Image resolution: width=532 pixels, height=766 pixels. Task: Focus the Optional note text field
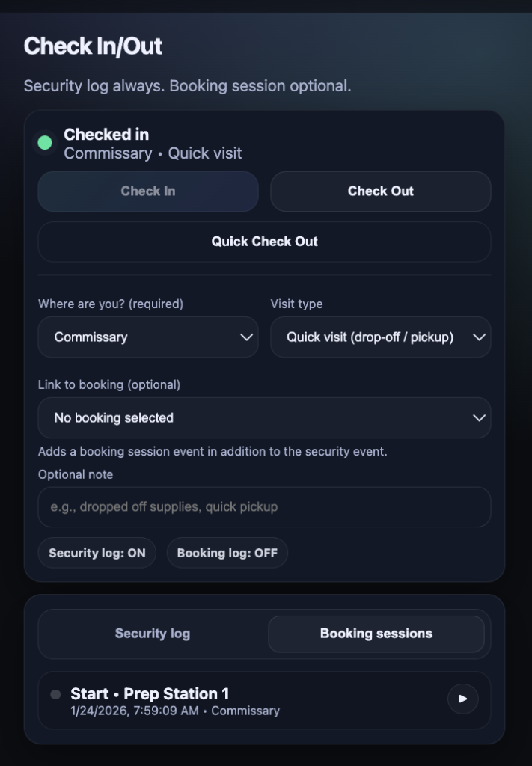pos(264,507)
